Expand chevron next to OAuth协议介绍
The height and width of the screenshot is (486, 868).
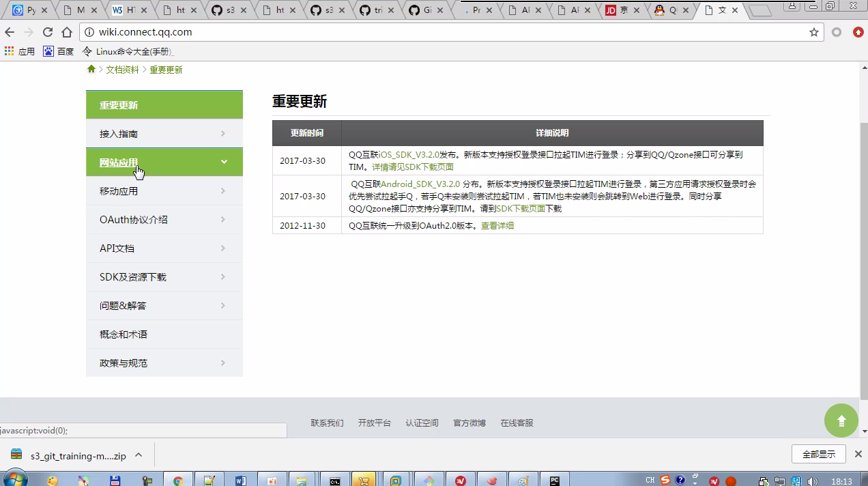pyautogui.click(x=223, y=219)
